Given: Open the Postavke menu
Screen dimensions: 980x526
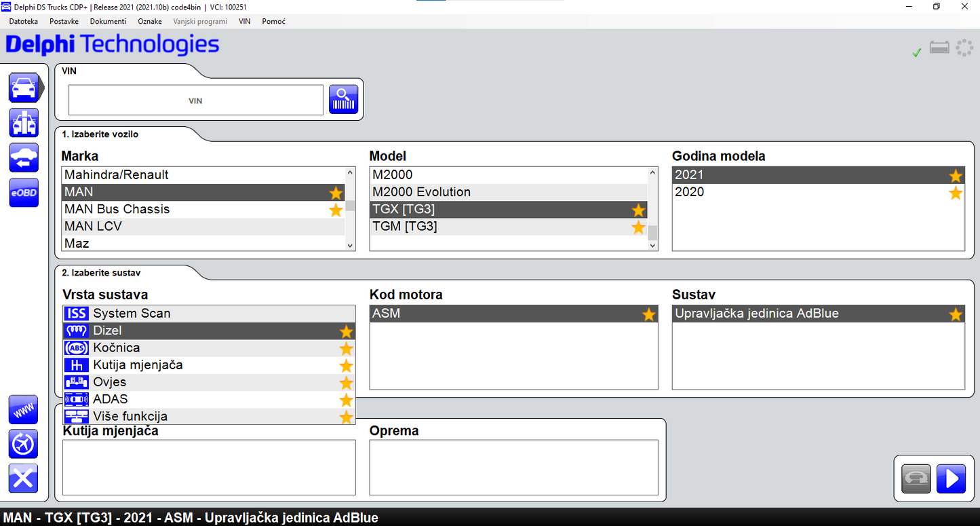Looking at the screenshot, I should pyautogui.click(x=64, y=22).
